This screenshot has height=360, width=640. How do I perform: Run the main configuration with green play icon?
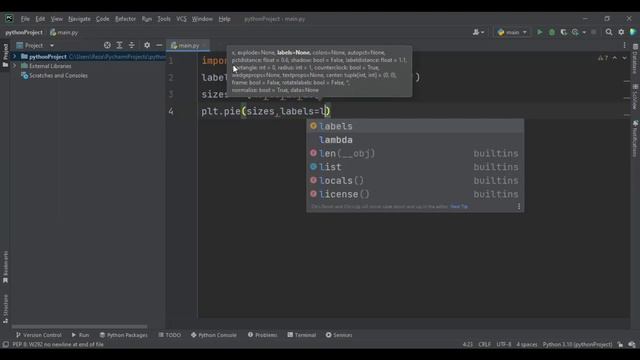tap(540, 32)
